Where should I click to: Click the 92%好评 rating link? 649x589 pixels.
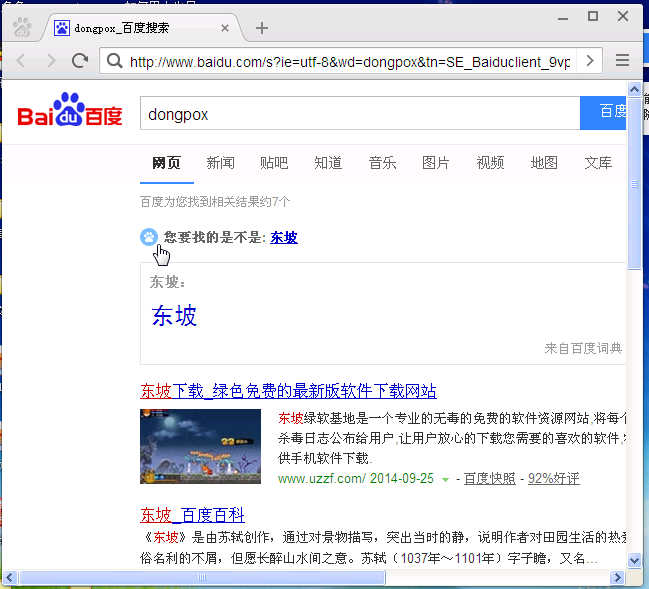553,479
